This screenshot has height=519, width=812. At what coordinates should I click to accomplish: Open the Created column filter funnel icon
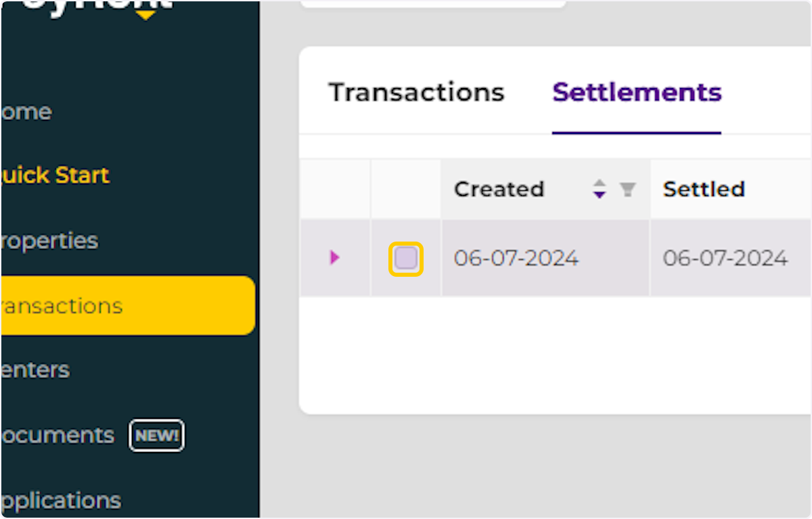(x=628, y=189)
